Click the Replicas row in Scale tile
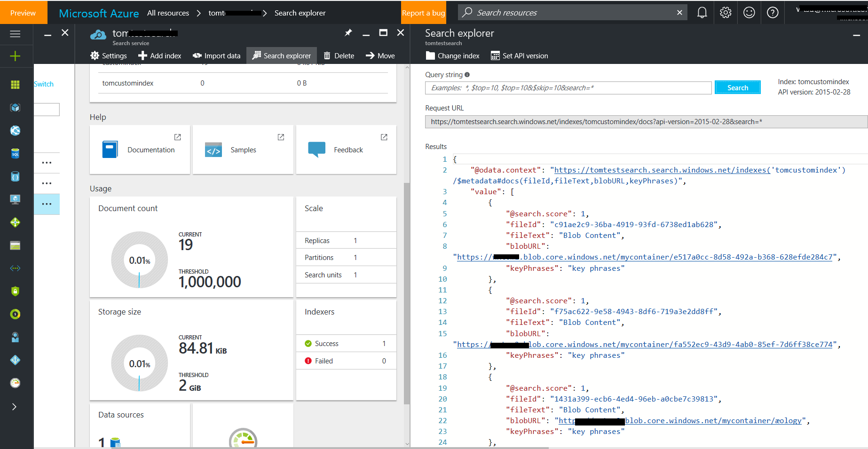The image size is (868, 449). pos(346,240)
